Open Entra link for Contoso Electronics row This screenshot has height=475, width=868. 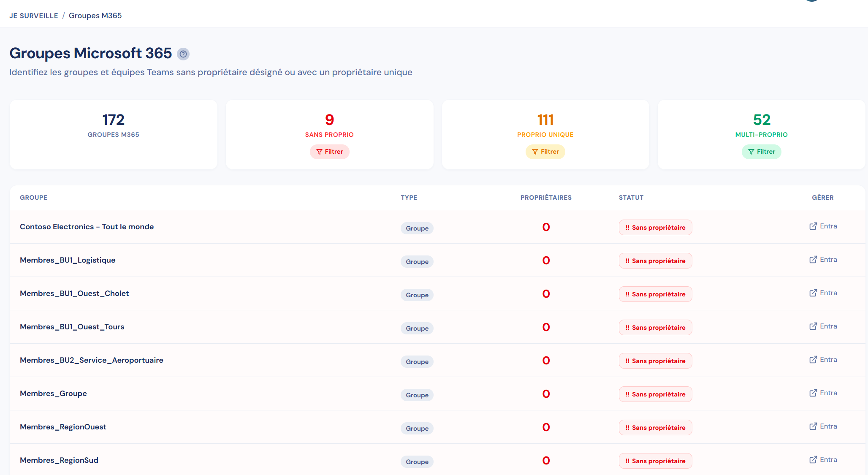coord(823,226)
